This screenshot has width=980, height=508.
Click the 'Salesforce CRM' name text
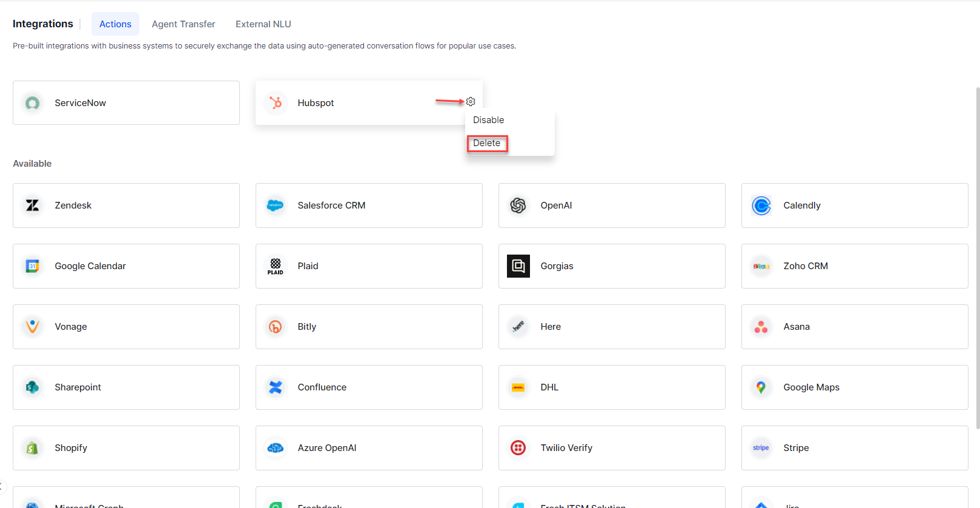331,206
